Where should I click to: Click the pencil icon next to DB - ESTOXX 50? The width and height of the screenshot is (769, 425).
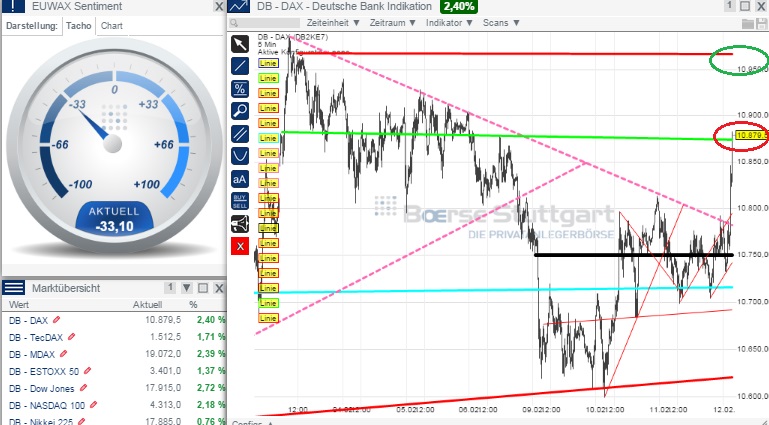87,371
